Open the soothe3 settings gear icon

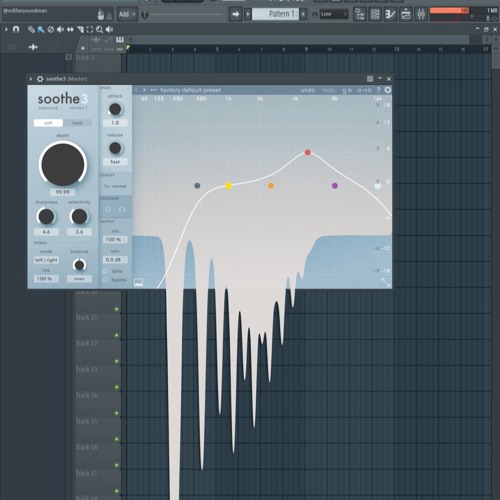[x=388, y=90]
